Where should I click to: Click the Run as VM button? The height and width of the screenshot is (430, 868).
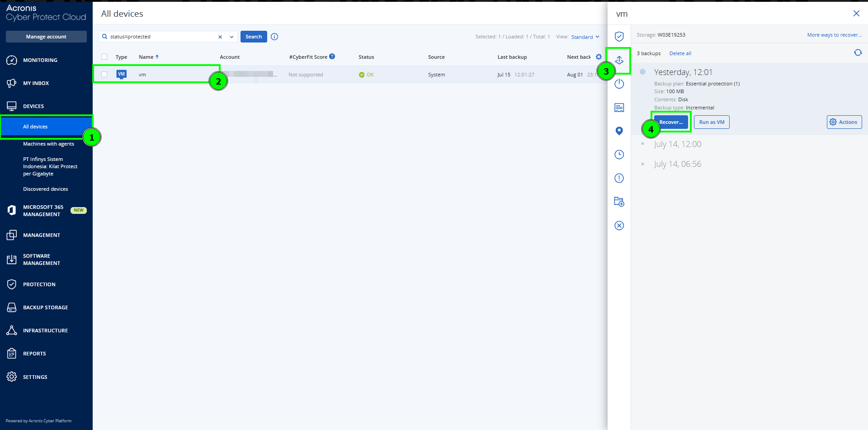(711, 122)
